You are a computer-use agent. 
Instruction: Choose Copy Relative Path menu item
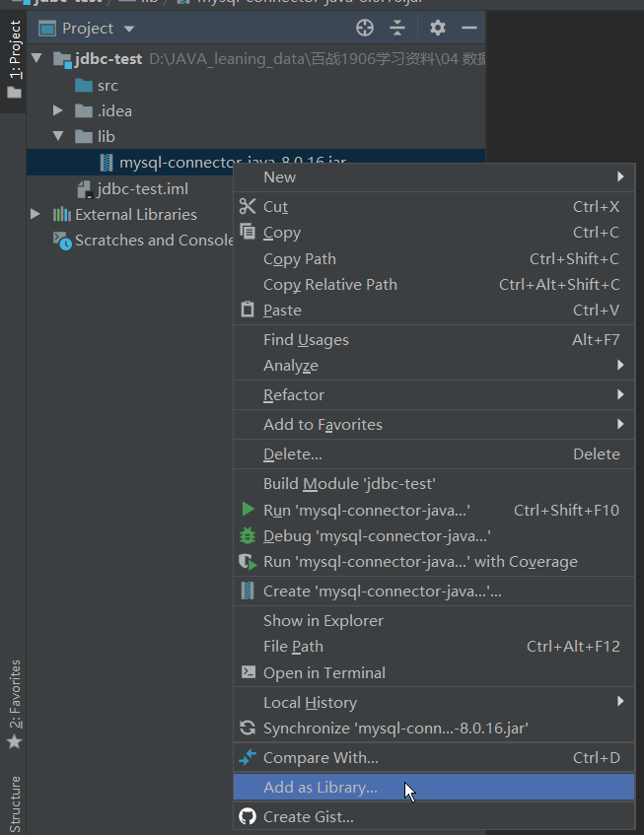pos(434,284)
